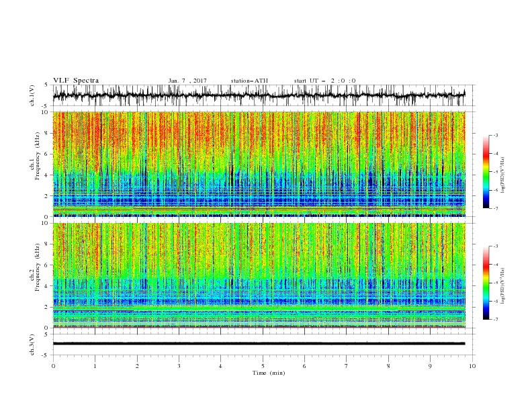
Task: Click the "Time (min)" axis label
Action: 269,373
